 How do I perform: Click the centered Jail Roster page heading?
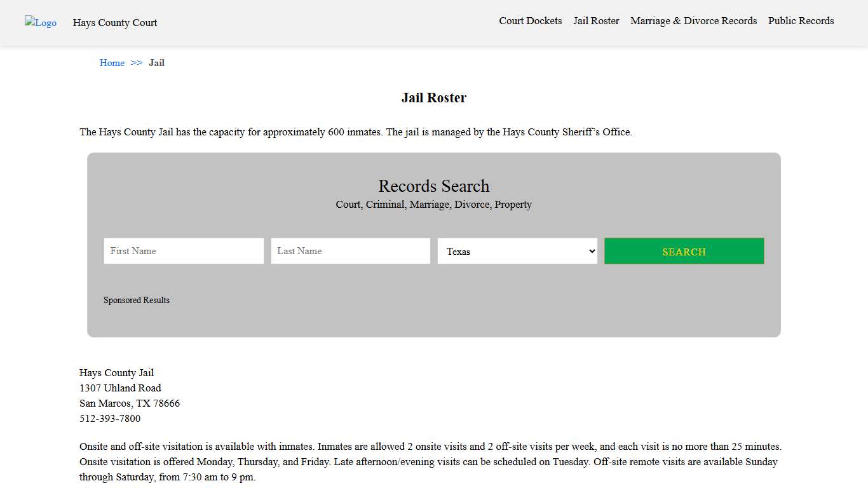click(433, 98)
